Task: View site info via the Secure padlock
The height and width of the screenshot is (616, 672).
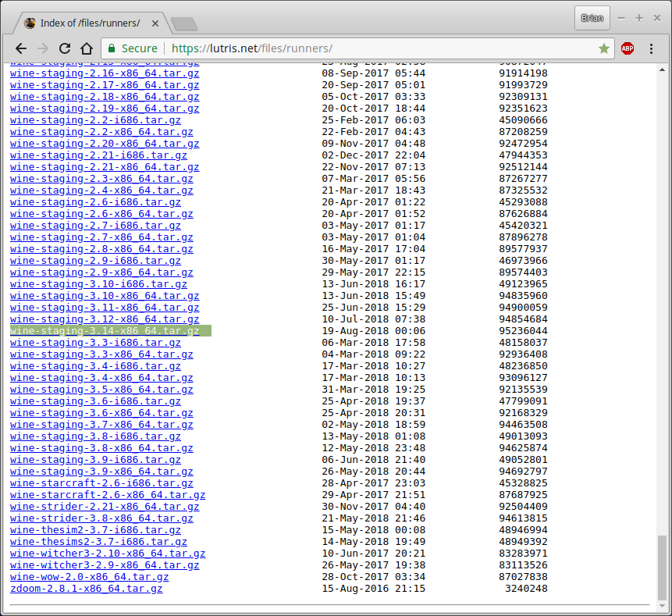Action: pyautogui.click(x=133, y=48)
